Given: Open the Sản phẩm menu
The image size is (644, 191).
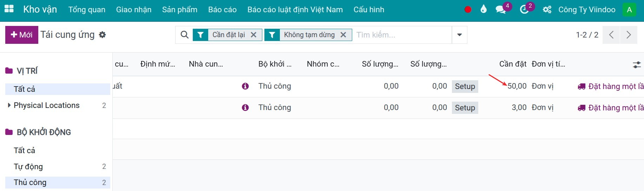Looking at the screenshot, I should point(180,9).
